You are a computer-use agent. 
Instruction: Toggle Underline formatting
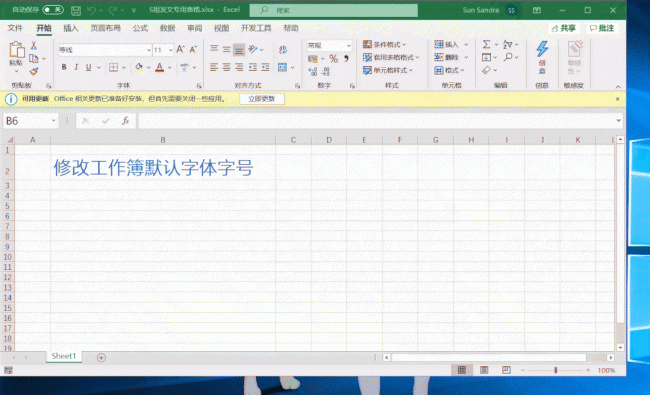point(88,67)
